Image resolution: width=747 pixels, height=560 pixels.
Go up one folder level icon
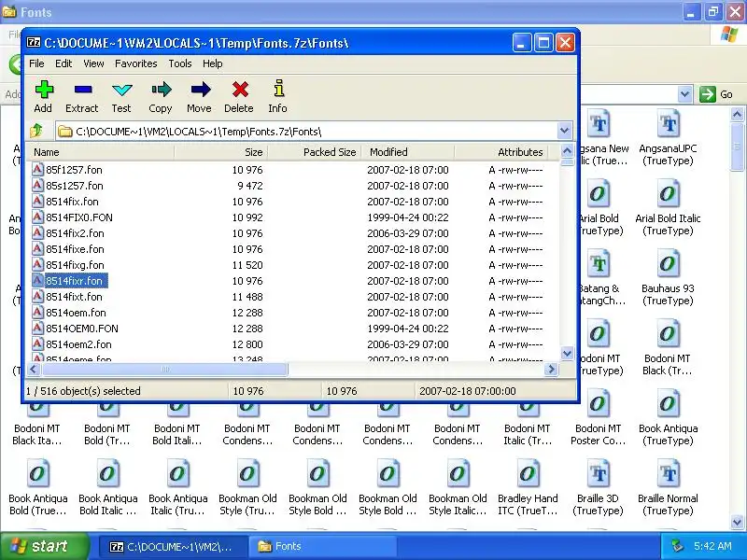[36, 131]
